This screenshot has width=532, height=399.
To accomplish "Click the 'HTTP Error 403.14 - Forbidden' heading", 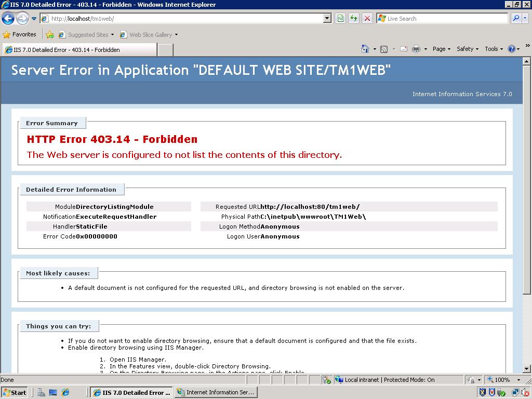I will pos(112,139).
